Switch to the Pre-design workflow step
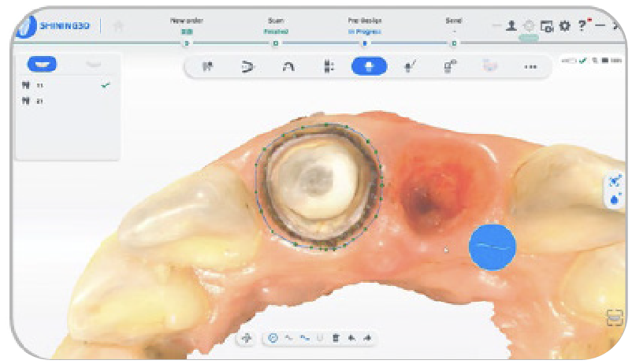Viewport: 632px width, 364px height. (363, 28)
